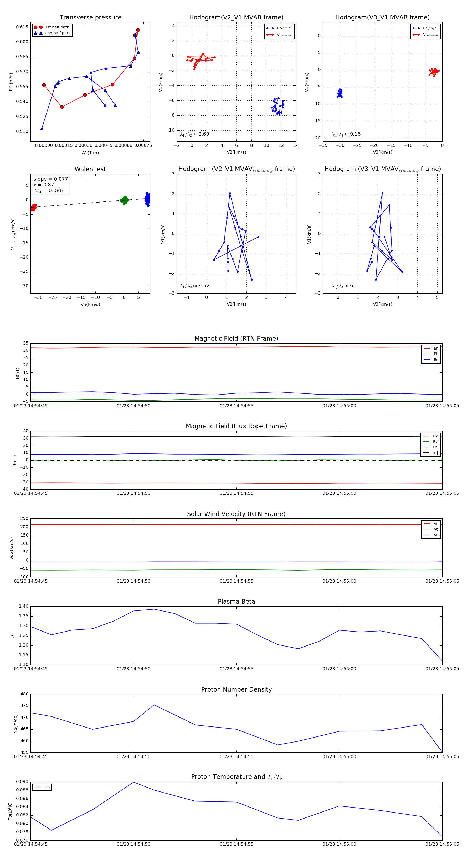This screenshot has width=473, height=868.
Task: Click the "Vsw(km/s)" y-axis label
Action: point(12,548)
